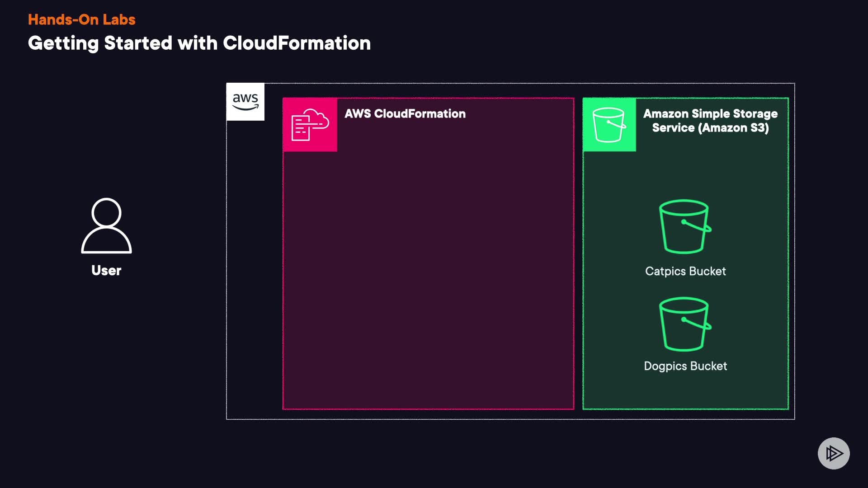Click the 'Getting Started' words in title
The height and width of the screenshot is (488, 868).
pyautogui.click(x=100, y=43)
